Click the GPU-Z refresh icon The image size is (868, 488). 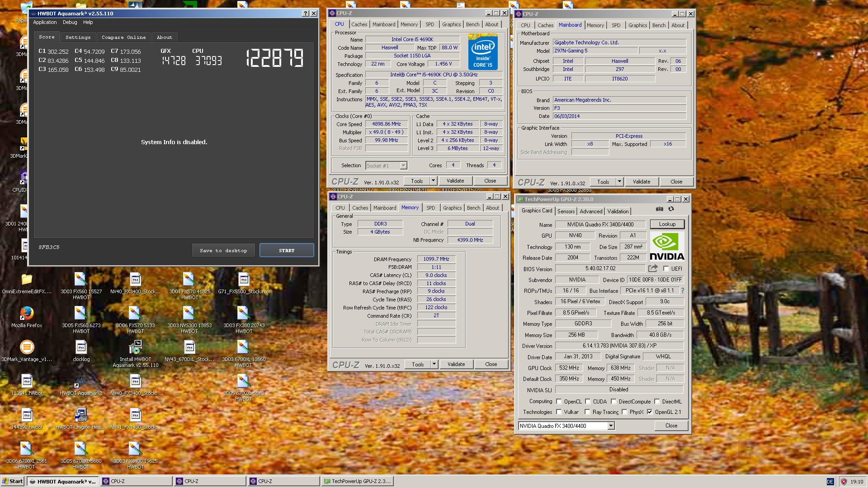click(671, 209)
